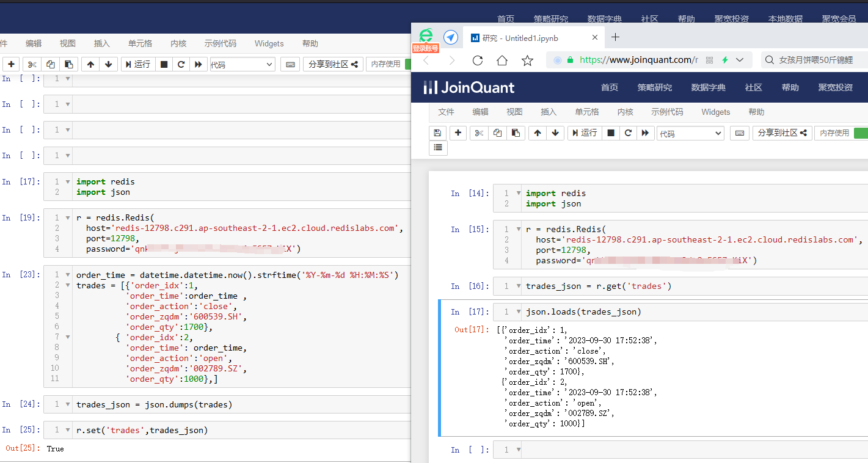Image resolution: width=868 pixels, height=463 pixels.
Task: Click r.set('trades',trades_json) cell in left notebook
Action: [x=227, y=430]
